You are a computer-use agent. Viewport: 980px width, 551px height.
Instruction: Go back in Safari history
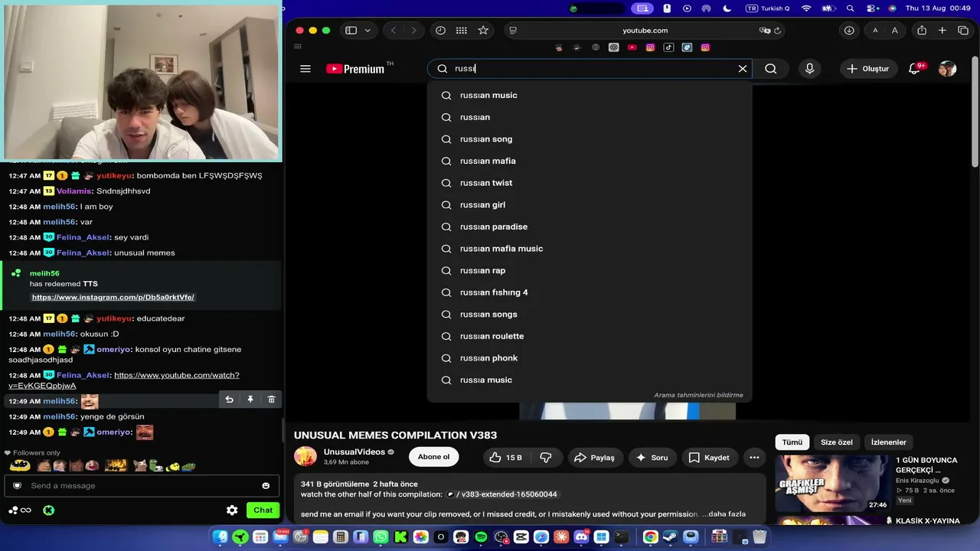tap(394, 31)
